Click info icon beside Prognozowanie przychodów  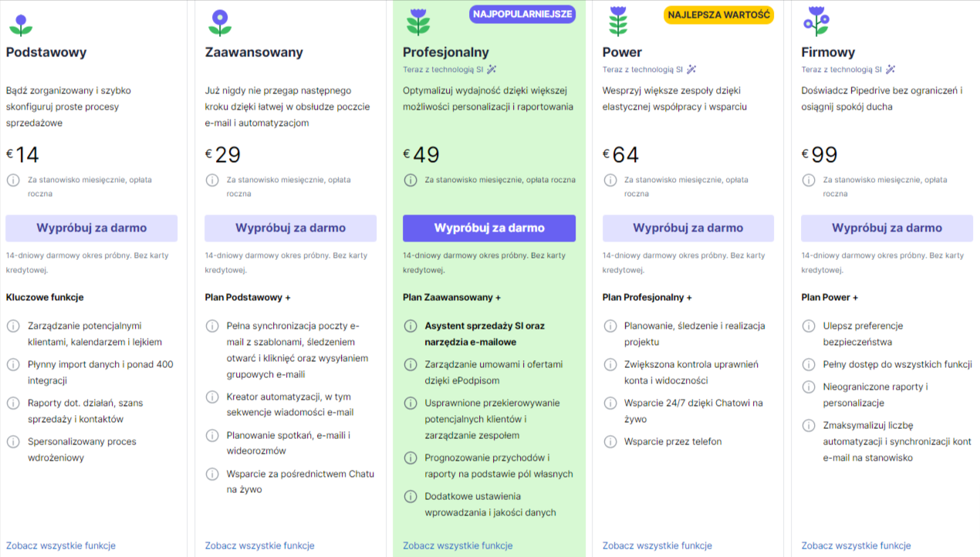[x=411, y=457]
